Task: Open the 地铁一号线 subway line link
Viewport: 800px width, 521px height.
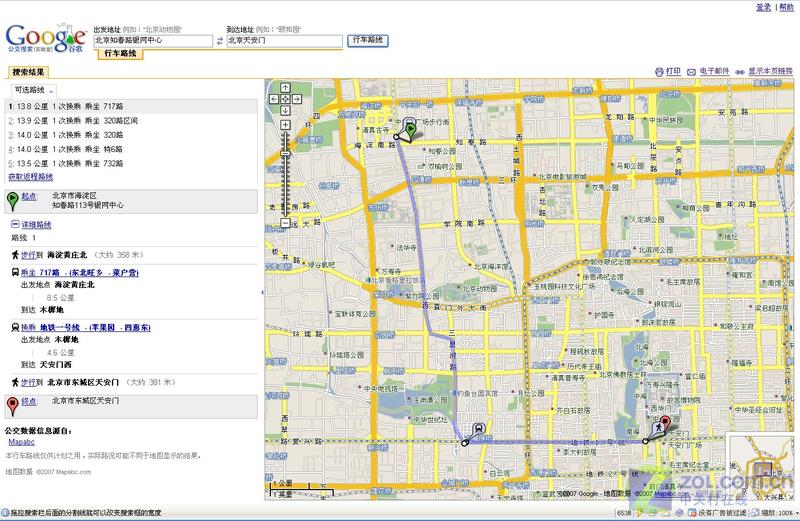Action: coord(86,328)
